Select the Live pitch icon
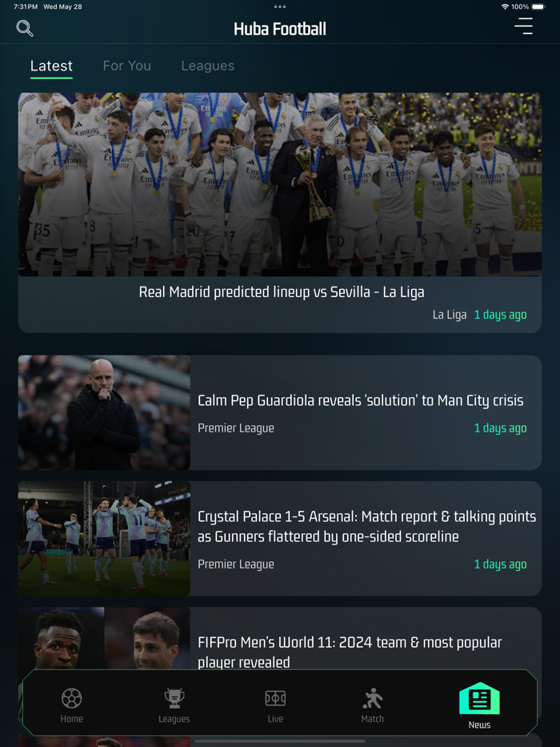560x747 pixels. pos(275,698)
